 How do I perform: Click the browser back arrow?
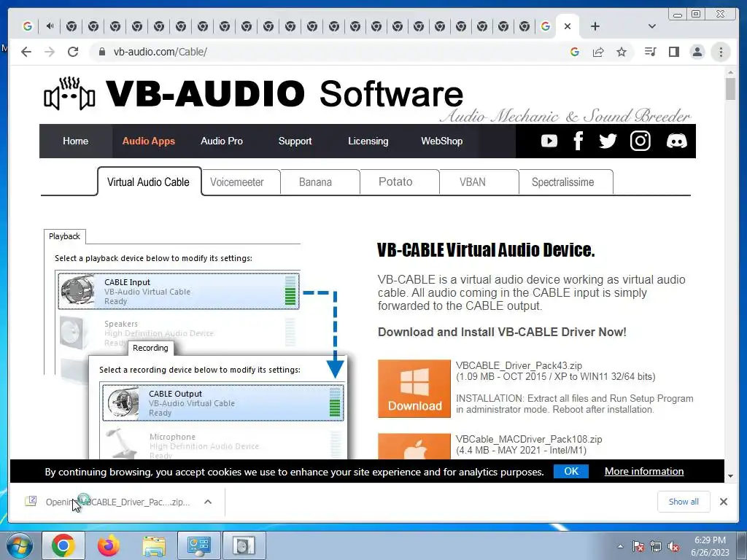26,52
